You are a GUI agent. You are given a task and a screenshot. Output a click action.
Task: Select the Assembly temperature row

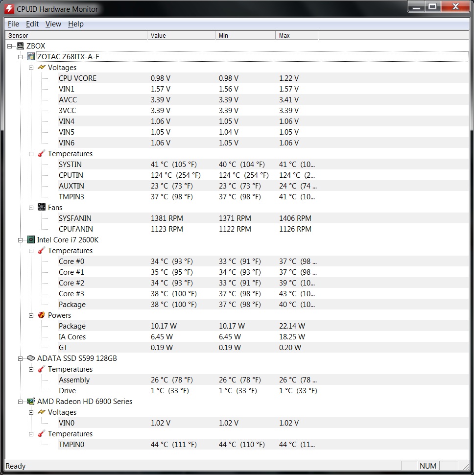tap(263, 380)
